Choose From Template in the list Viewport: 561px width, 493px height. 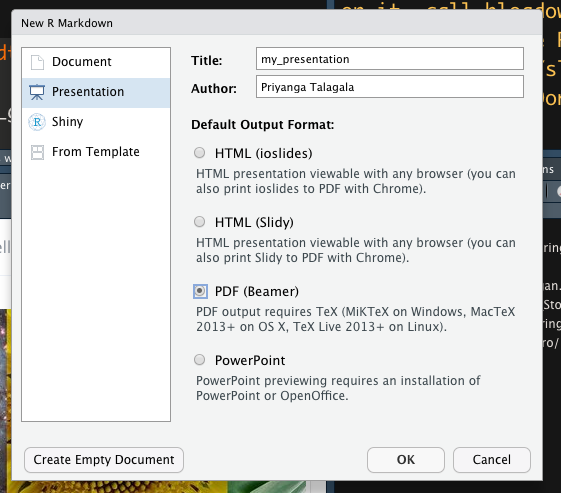click(x=96, y=152)
